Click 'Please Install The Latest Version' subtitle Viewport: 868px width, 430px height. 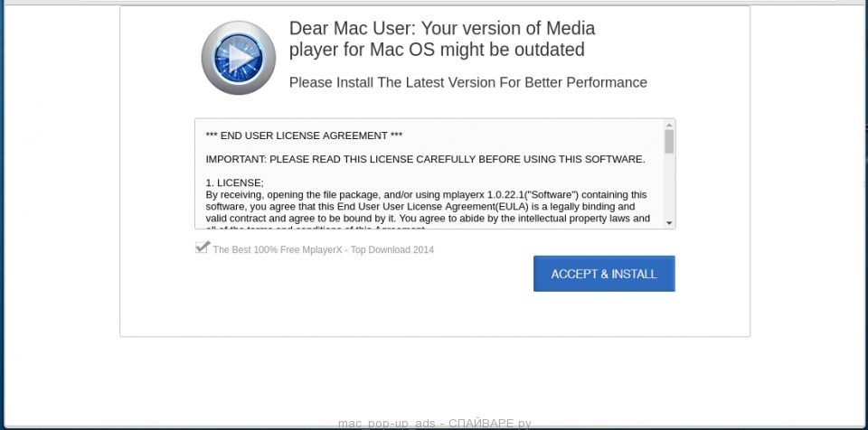467,82
